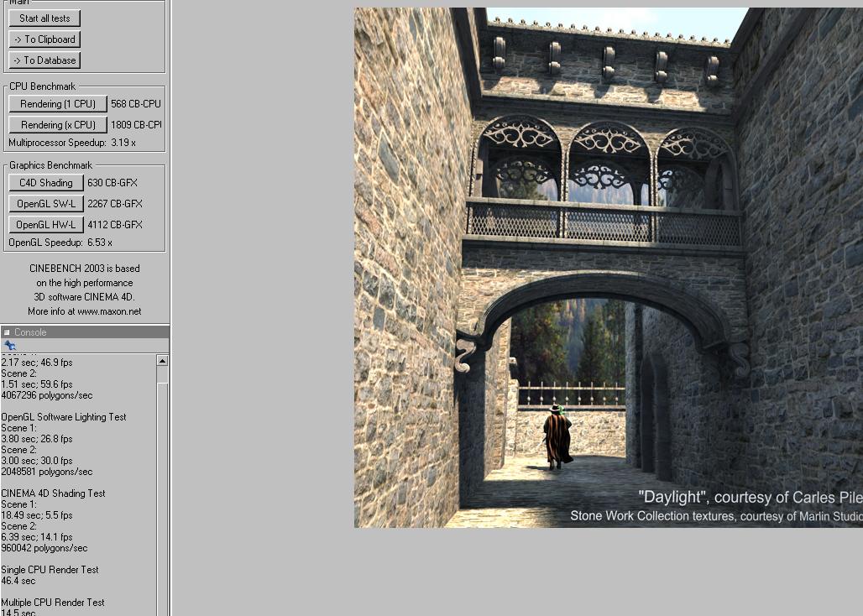Click the Console panel grip icon
This screenshot has width=863, height=616.
tap(7, 332)
